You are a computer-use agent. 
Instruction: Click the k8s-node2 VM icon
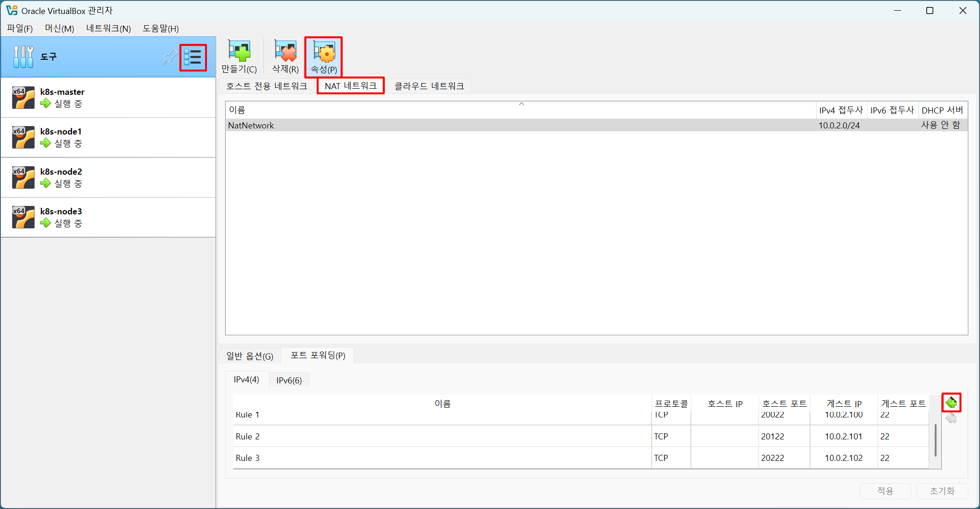[x=23, y=177]
